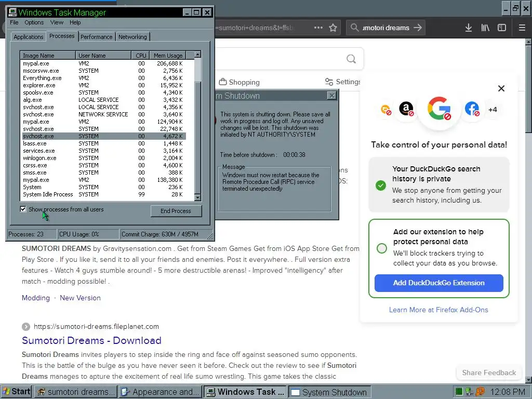Viewport: 532px width, 399px height.
Task: Click the search magnifier in browser search box
Action: (354, 28)
